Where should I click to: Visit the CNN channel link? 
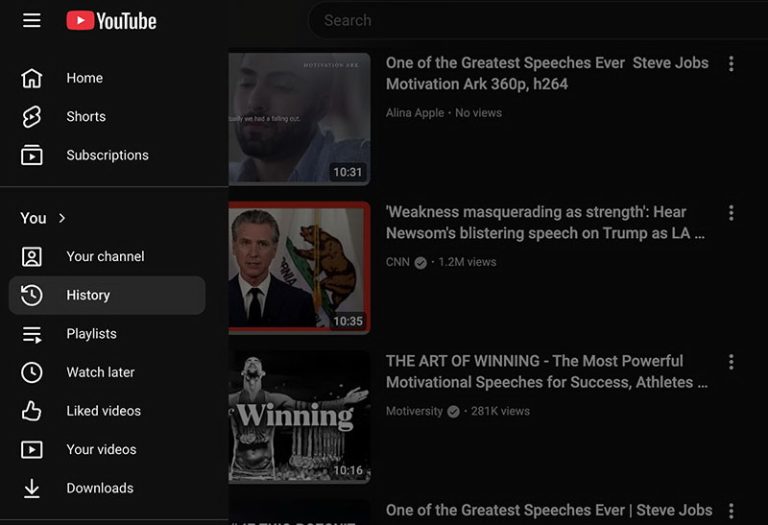point(398,262)
